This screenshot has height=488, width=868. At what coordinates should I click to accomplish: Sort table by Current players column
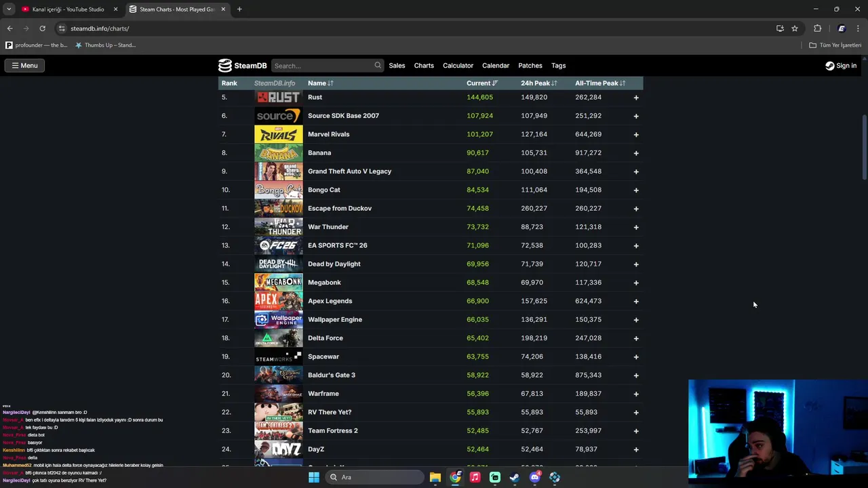point(482,83)
